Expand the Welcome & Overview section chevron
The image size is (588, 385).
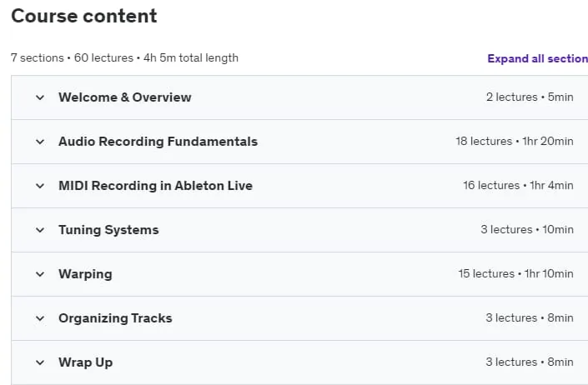click(40, 97)
